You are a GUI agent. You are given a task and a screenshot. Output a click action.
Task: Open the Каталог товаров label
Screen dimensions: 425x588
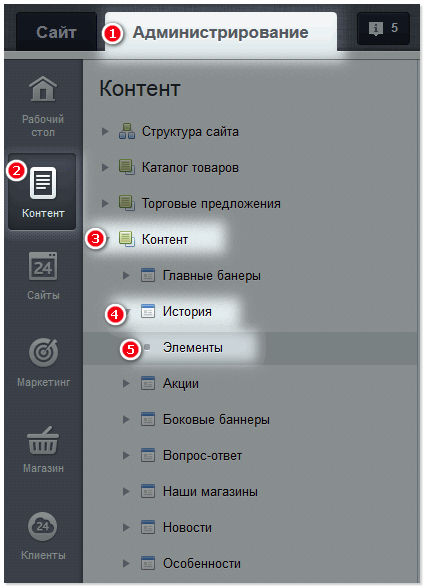(x=190, y=168)
